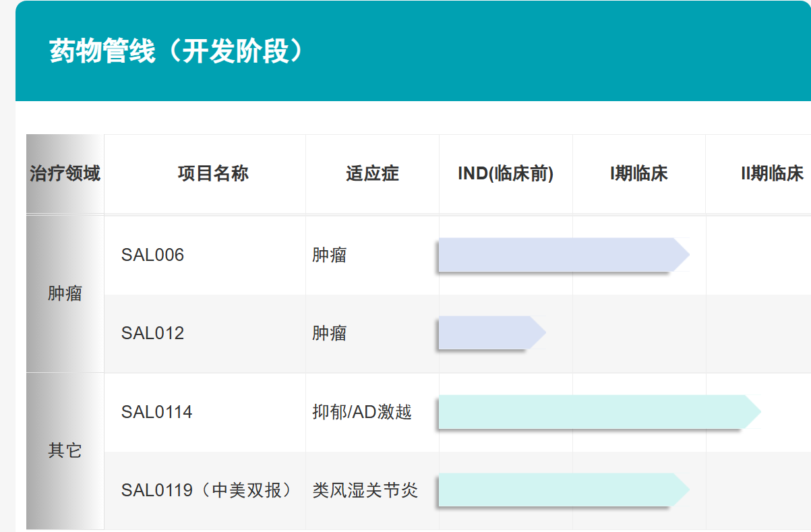Image resolution: width=811 pixels, height=532 pixels.
Task: Select the I期临床 column header
Action: [638, 174]
